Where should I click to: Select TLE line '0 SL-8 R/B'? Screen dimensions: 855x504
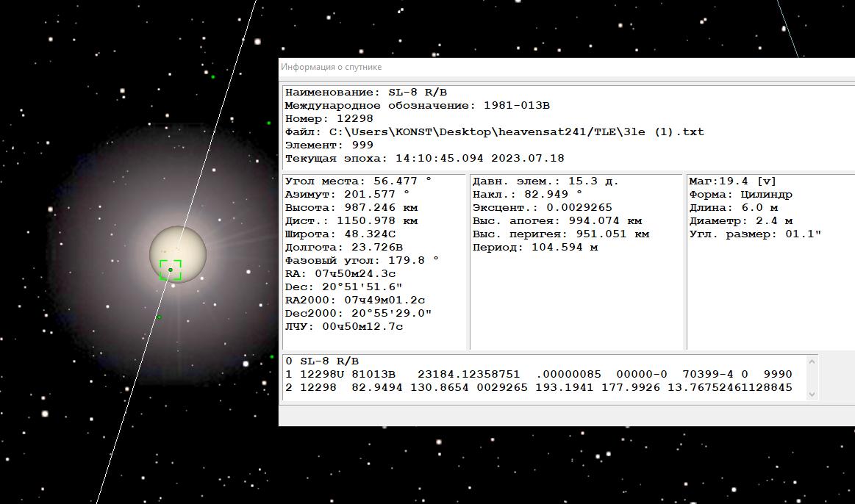coord(322,361)
